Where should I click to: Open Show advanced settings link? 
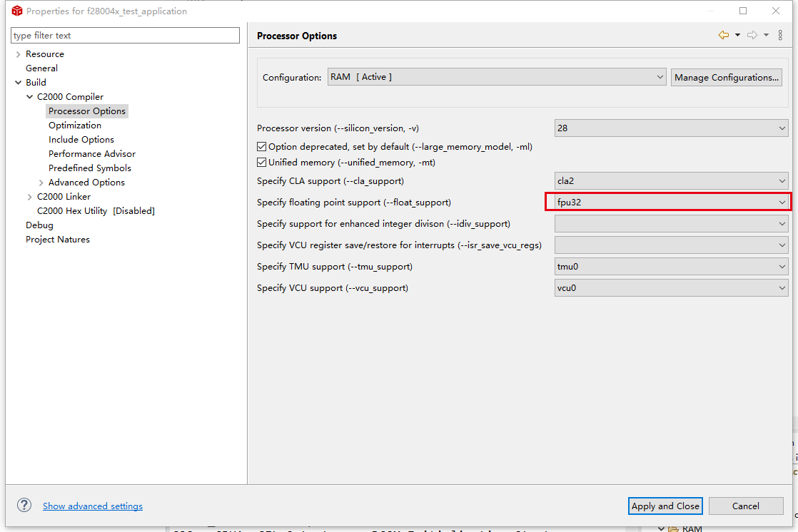[x=93, y=506]
